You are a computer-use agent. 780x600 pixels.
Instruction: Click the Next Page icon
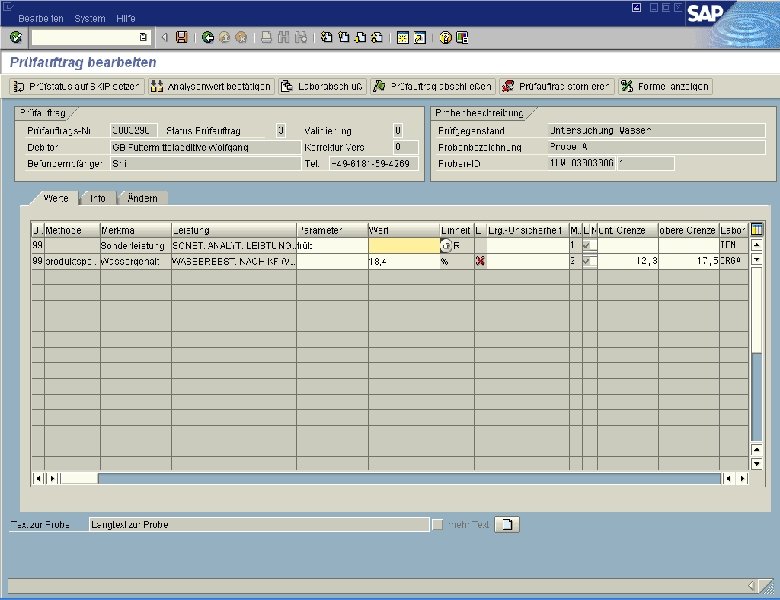click(360, 37)
